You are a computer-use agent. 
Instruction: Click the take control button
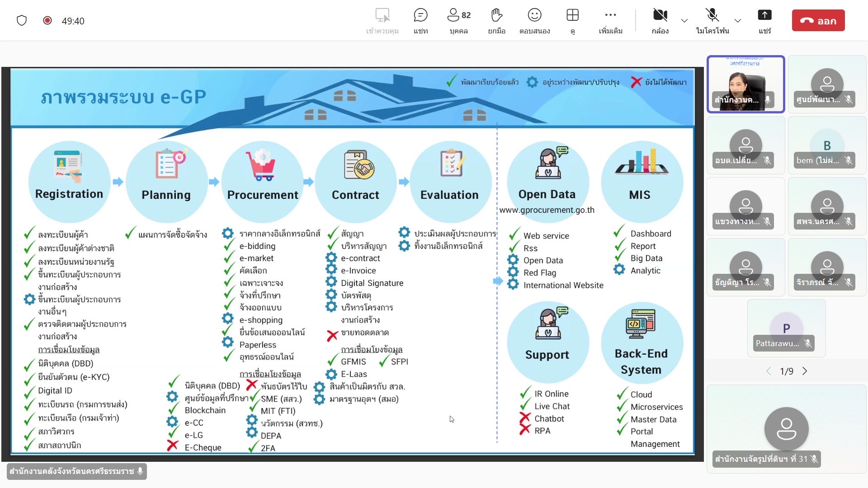click(x=382, y=21)
